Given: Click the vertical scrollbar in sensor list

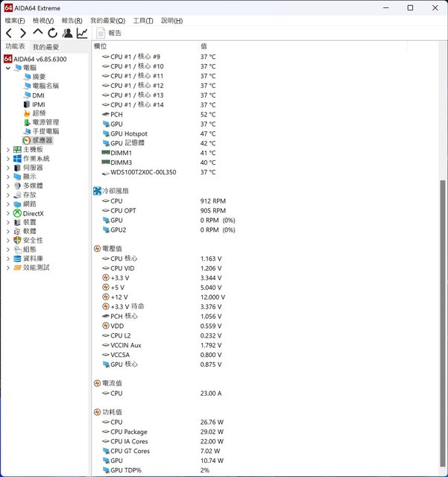Looking at the screenshot, I should pos(444,298).
